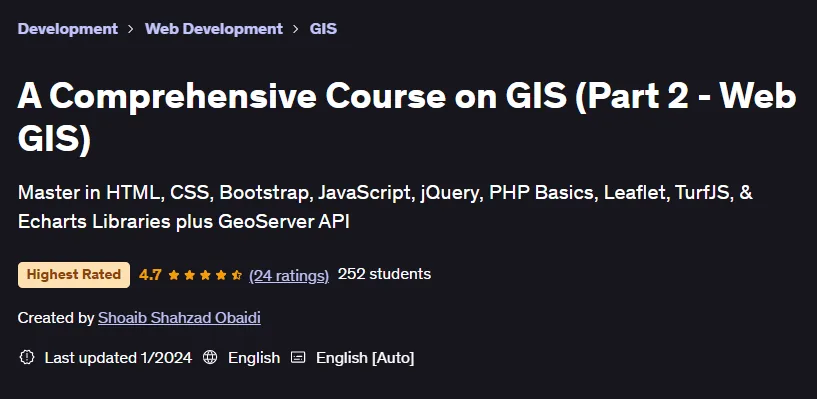This screenshot has height=399, width=817.
Task: Click the breadcrumb chevron after Web Development
Action: pos(296,29)
